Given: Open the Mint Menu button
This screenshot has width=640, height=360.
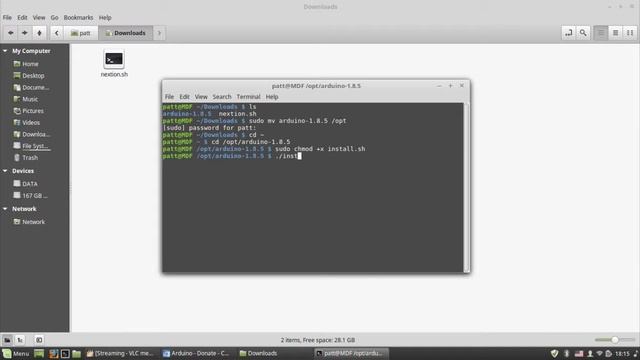Looking at the screenshot, I should (x=16, y=353).
